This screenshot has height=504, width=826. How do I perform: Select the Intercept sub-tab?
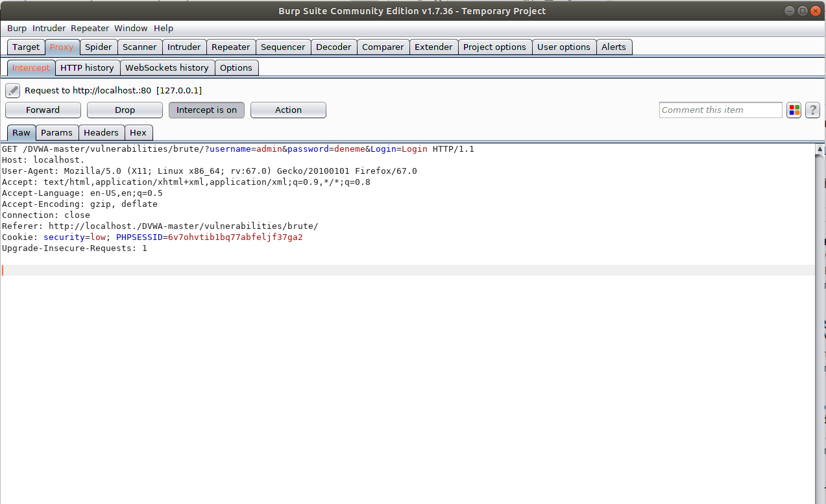31,67
